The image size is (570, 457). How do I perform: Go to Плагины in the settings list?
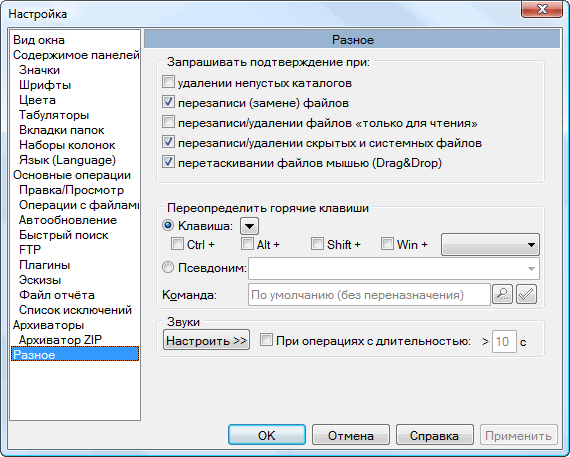coord(44,265)
